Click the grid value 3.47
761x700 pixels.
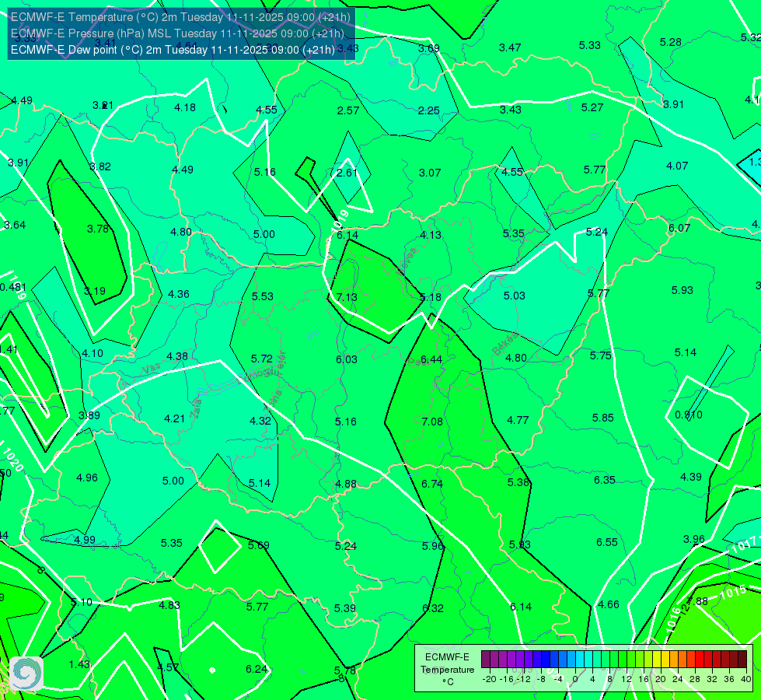coord(510,47)
